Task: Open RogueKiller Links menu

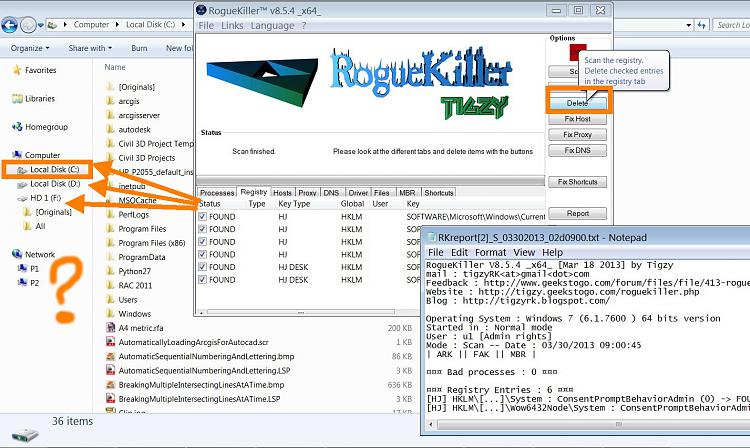Action: pyautogui.click(x=232, y=26)
